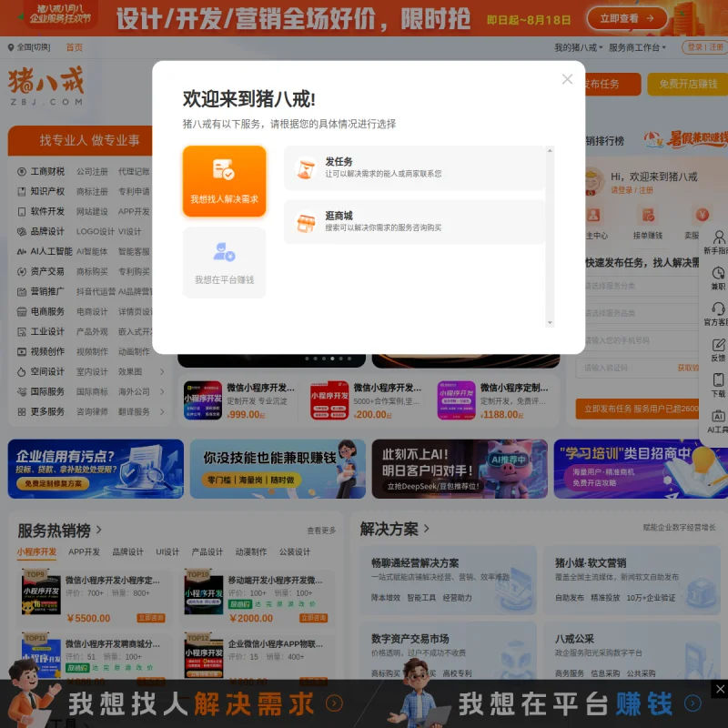This screenshot has width=728, height=728.
Task: Click the dialog scrollbar up arrow
Action: point(550,150)
